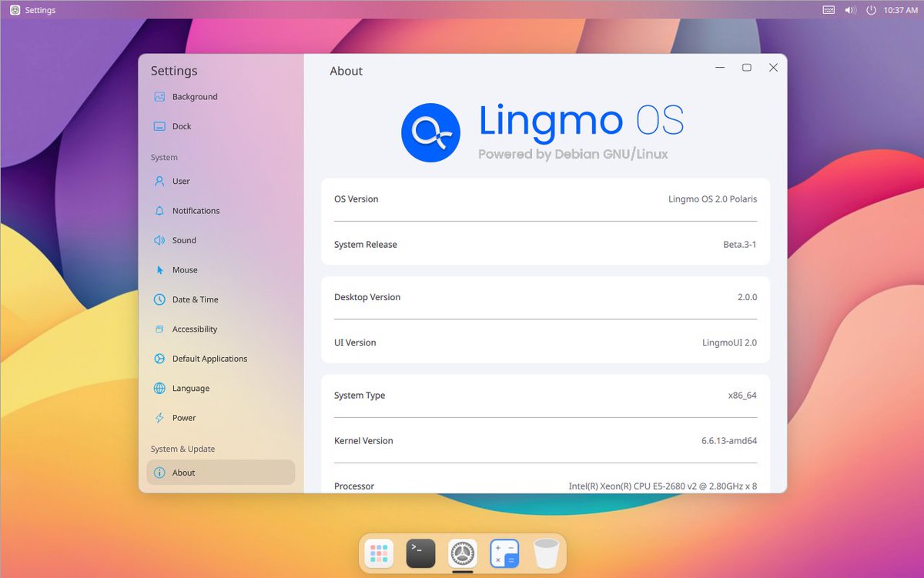Click the Power lightning icon
The height and width of the screenshot is (578, 924).
tap(159, 418)
